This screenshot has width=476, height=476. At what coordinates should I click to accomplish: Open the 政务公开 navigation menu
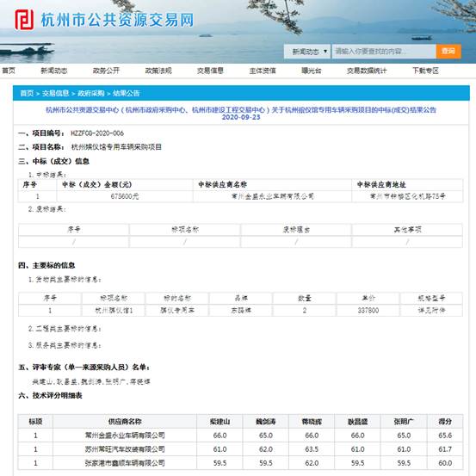(x=106, y=71)
